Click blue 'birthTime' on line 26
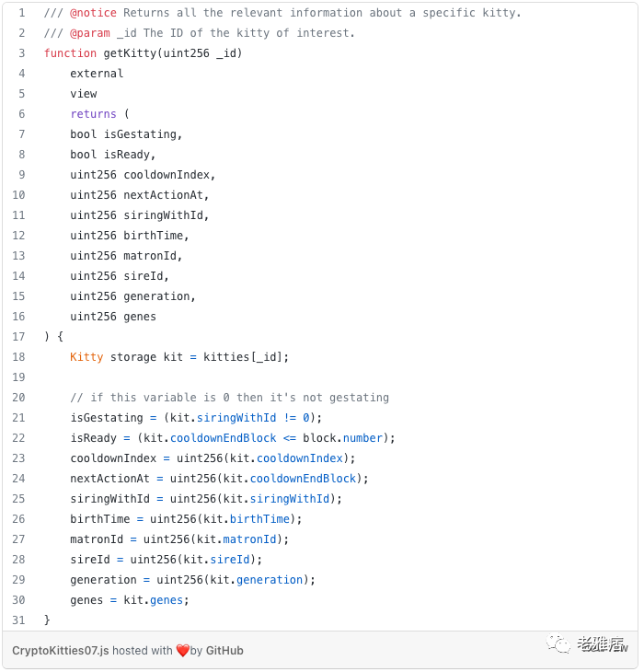The image size is (644, 672). 259,519
